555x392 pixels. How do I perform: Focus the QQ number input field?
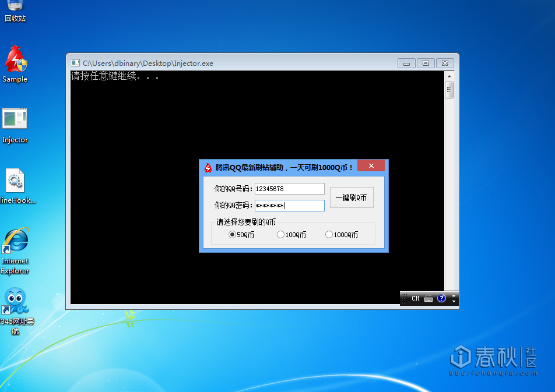[290, 189]
